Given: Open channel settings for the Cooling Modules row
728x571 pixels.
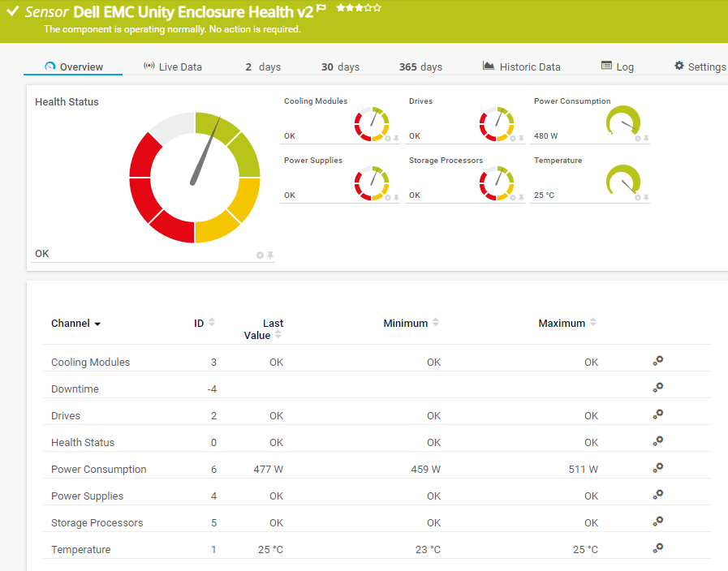Looking at the screenshot, I should coord(658,361).
